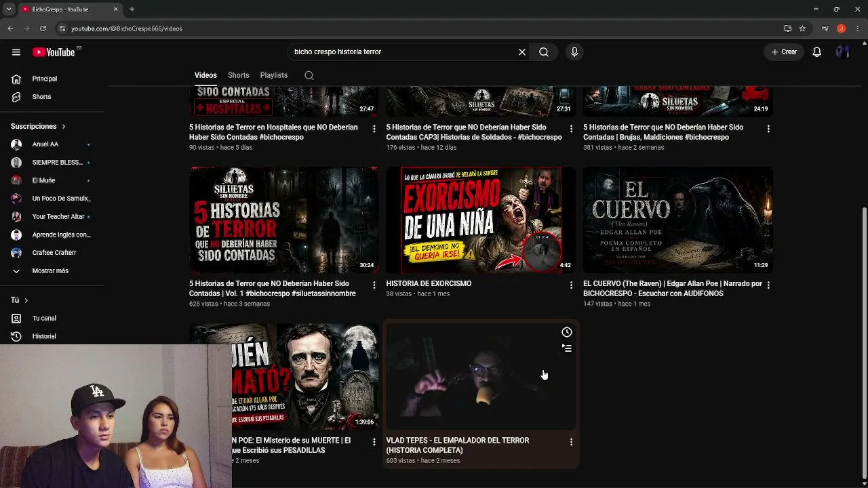Open the Aprende Inglés con subscription
The width and height of the screenshot is (868, 488).
pos(52,235)
